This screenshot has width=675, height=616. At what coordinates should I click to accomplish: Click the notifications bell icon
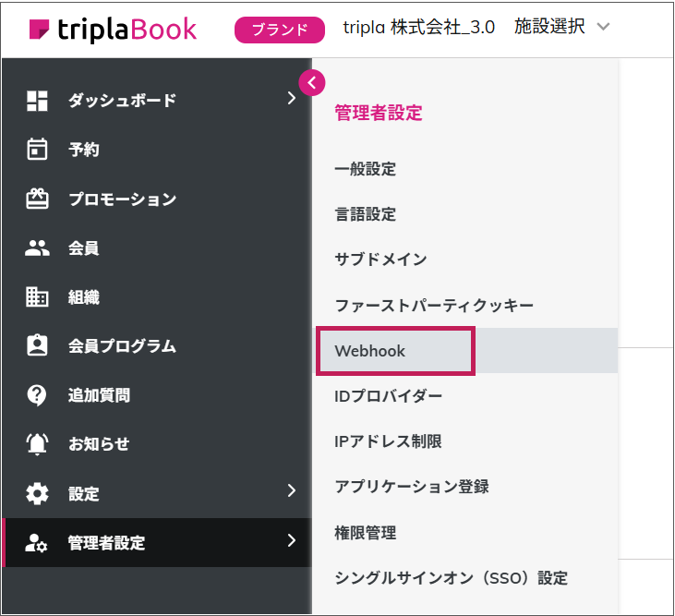[x=37, y=444]
